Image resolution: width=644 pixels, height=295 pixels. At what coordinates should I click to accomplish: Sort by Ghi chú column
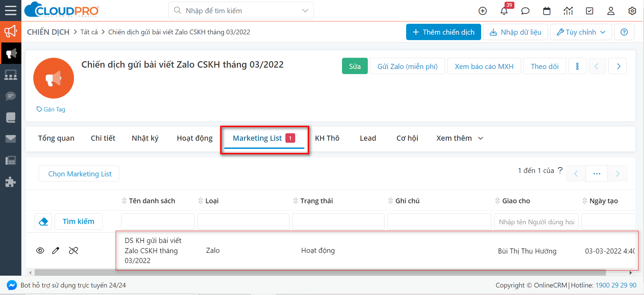click(404, 201)
